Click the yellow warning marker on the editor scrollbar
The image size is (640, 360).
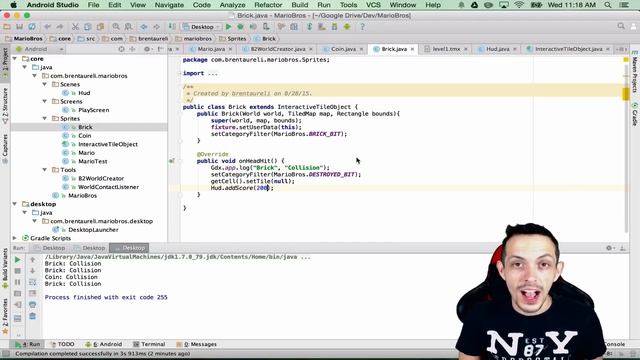click(x=626, y=94)
